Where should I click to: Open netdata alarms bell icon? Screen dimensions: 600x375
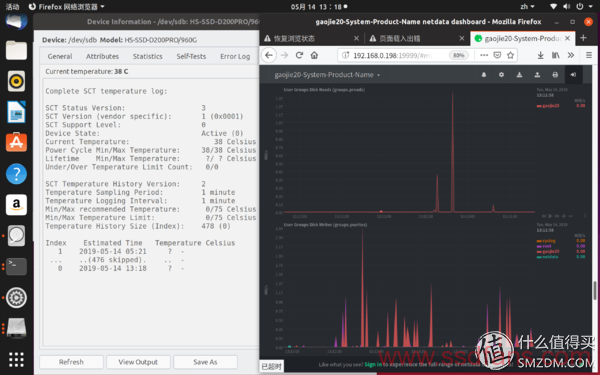(484, 75)
